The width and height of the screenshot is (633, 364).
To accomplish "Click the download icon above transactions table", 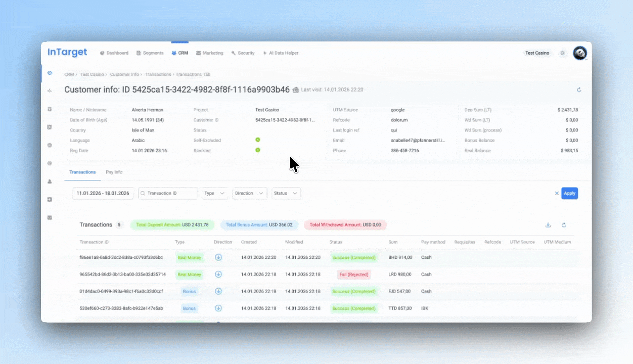I will (x=548, y=225).
